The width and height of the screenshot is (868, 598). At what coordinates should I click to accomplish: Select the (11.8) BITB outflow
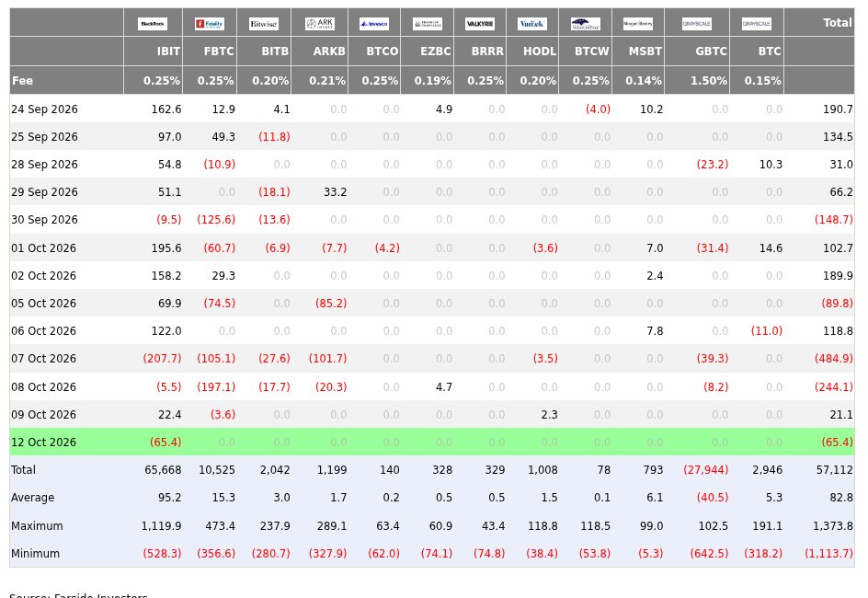(x=275, y=137)
